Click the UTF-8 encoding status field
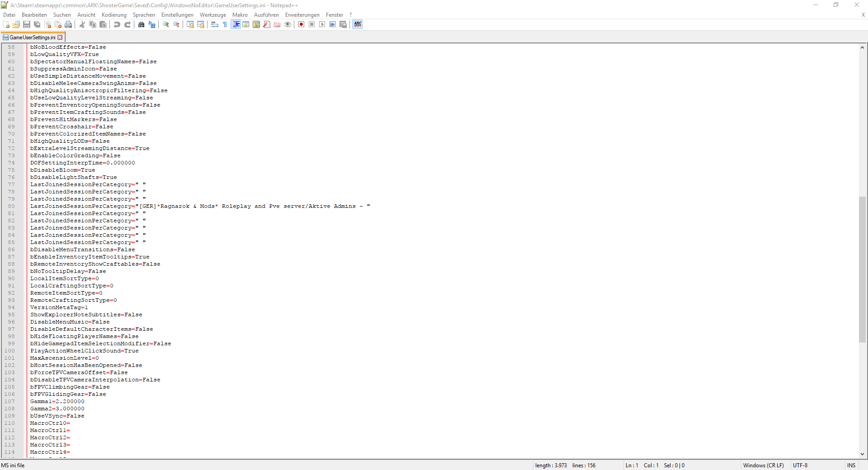 [x=800, y=465]
